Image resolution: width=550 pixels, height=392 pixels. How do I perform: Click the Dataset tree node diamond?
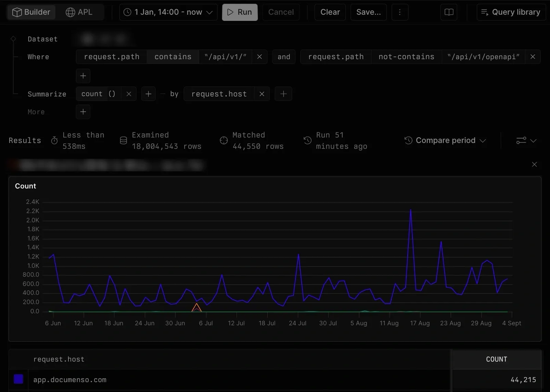pos(13,39)
